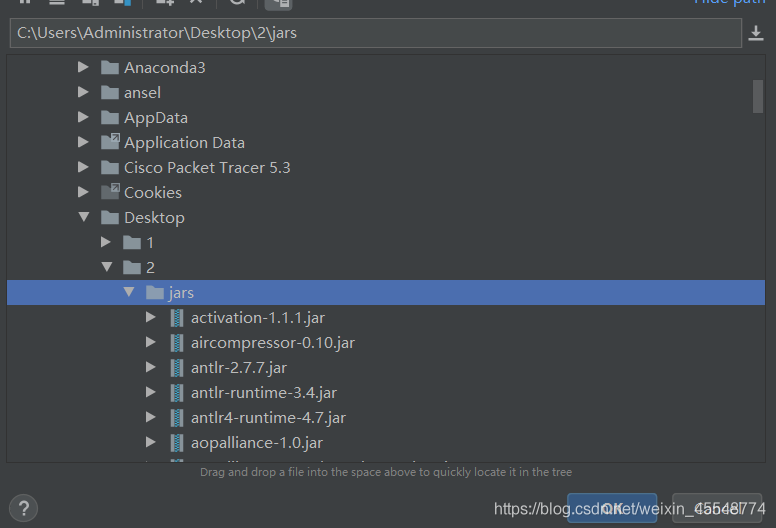Expand antlr-2.7.7.jar contents

[x=150, y=367]
